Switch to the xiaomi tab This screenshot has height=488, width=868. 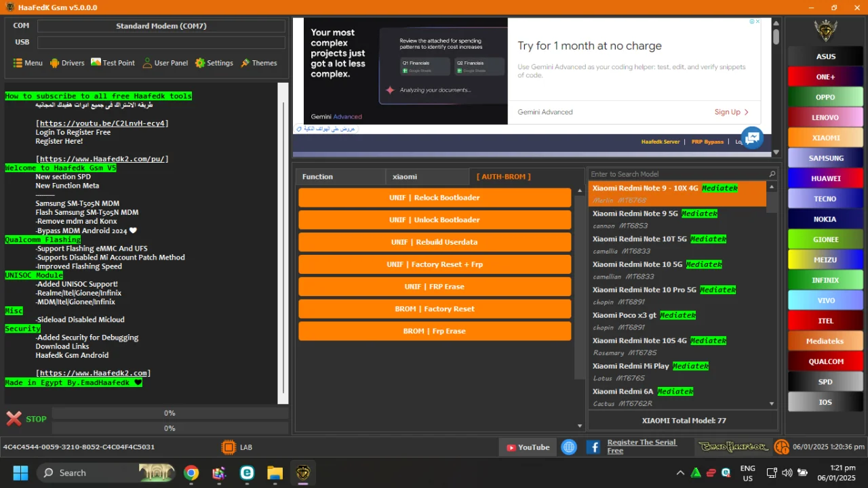[x=427, y=177]
